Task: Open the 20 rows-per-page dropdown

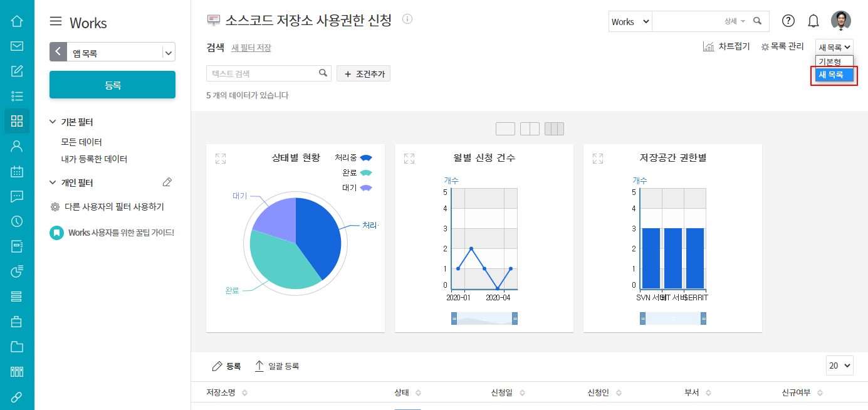Action: pos(840,365)
